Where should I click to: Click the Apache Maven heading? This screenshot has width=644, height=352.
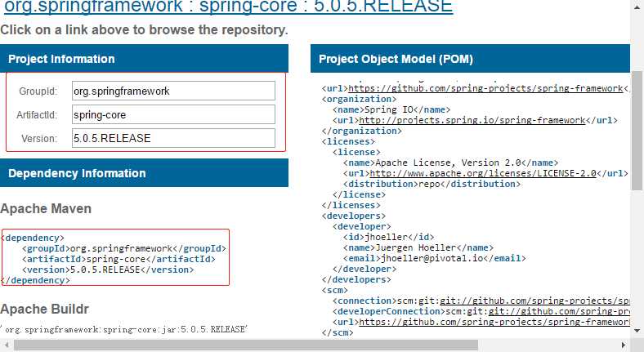coord(46,208)
